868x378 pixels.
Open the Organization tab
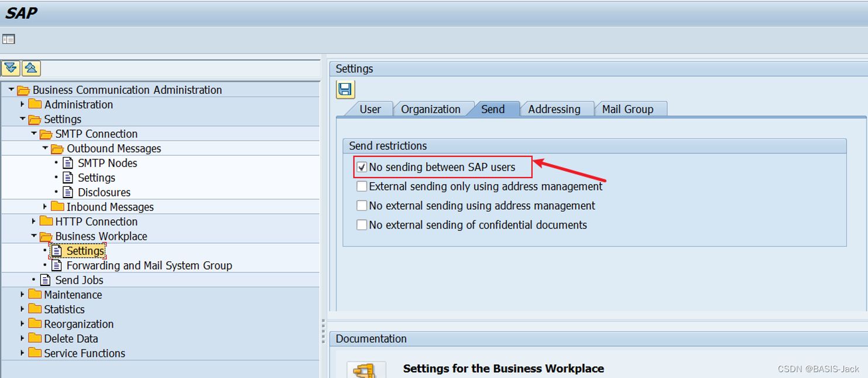click(431, 109)
